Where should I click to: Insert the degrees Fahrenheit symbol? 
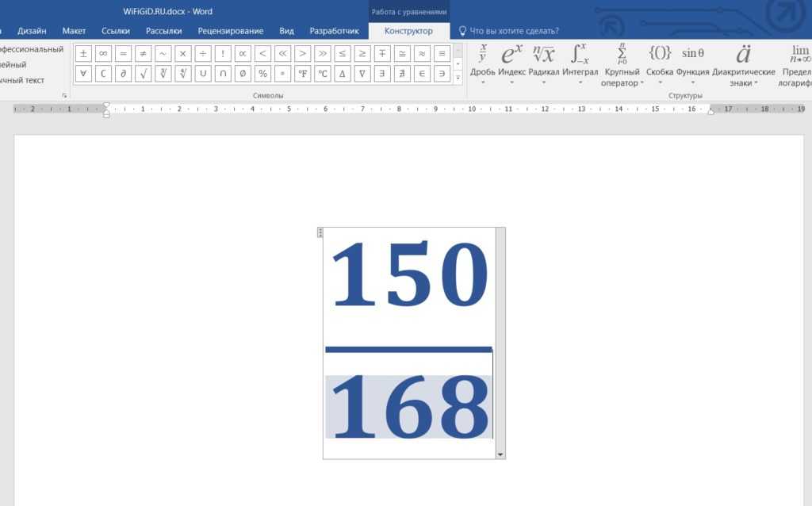[302, 74]
